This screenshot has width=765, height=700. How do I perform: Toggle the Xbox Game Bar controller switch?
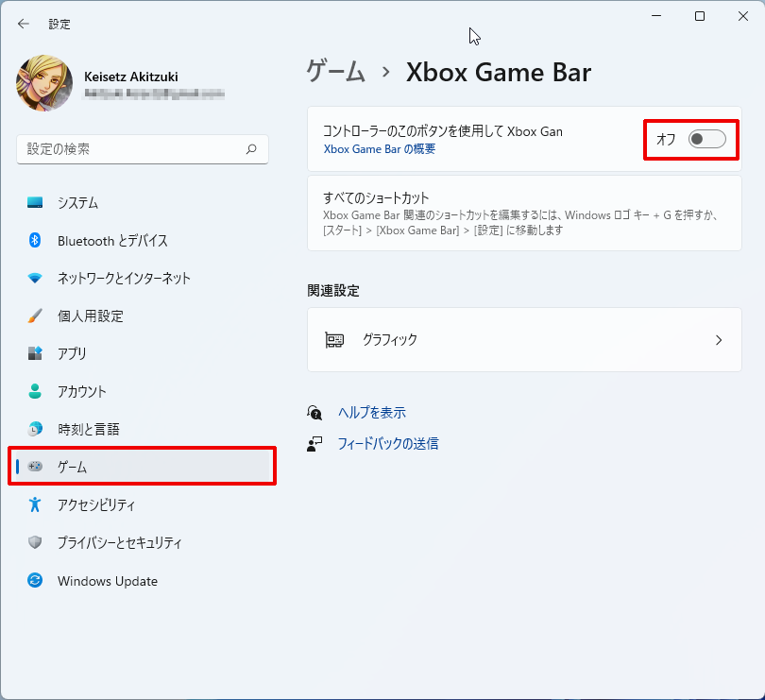tap(707, 139)
